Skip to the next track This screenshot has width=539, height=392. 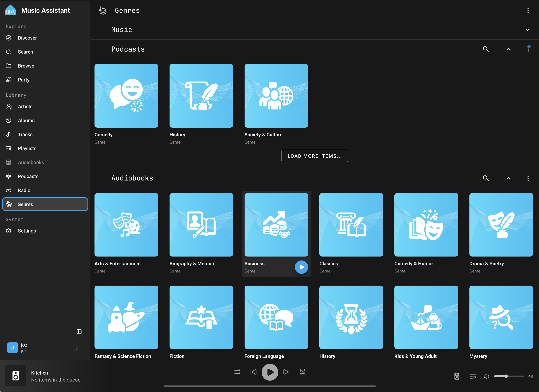(x=286, y=372)
